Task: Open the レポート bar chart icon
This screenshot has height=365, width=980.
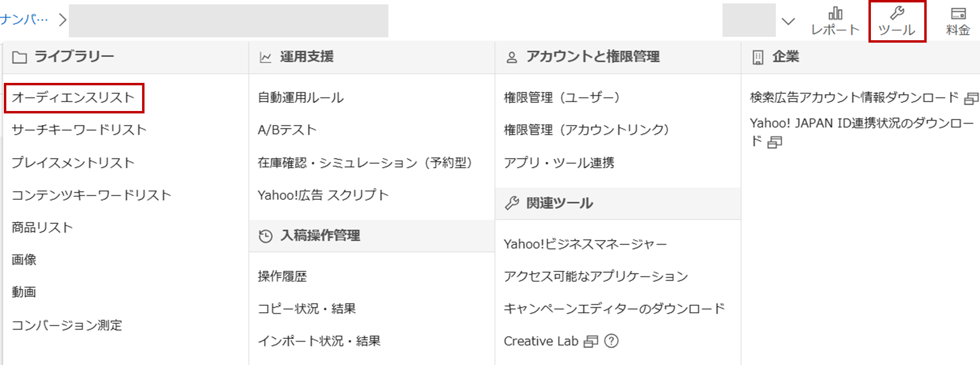Action: click(835, 13)
